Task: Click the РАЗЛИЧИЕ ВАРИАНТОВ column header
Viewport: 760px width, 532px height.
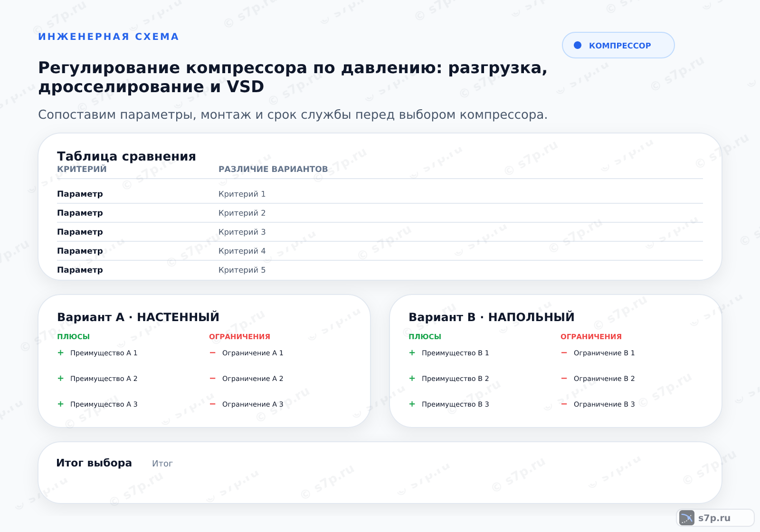Action: point(273,169)
